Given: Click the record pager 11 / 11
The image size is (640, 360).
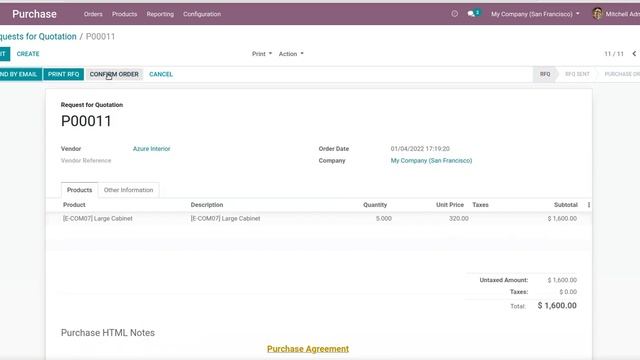Looking at the screenshot, I should 614,54.
